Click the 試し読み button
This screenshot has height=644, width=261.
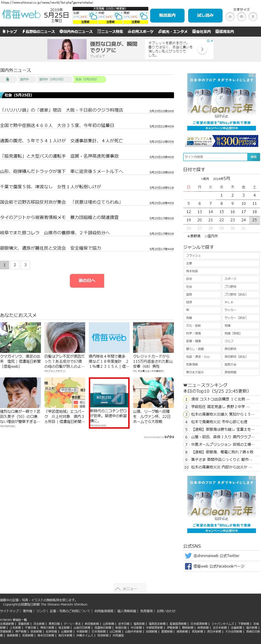(205, 16)
